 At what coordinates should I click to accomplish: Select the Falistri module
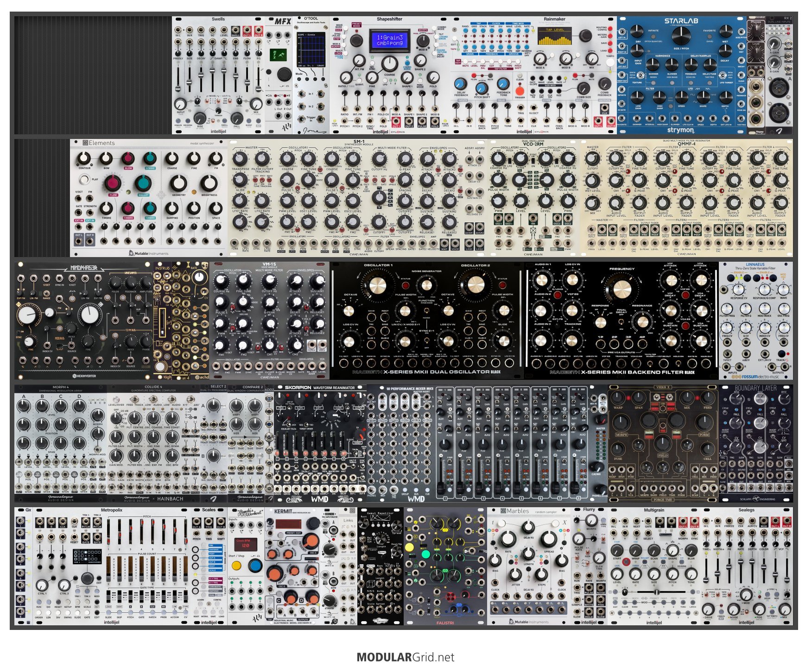point(445,566)
